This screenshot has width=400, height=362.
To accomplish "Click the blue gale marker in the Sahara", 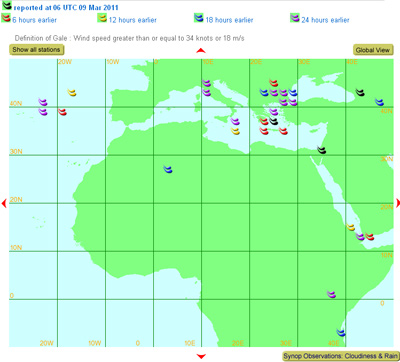I will point(168,169).
